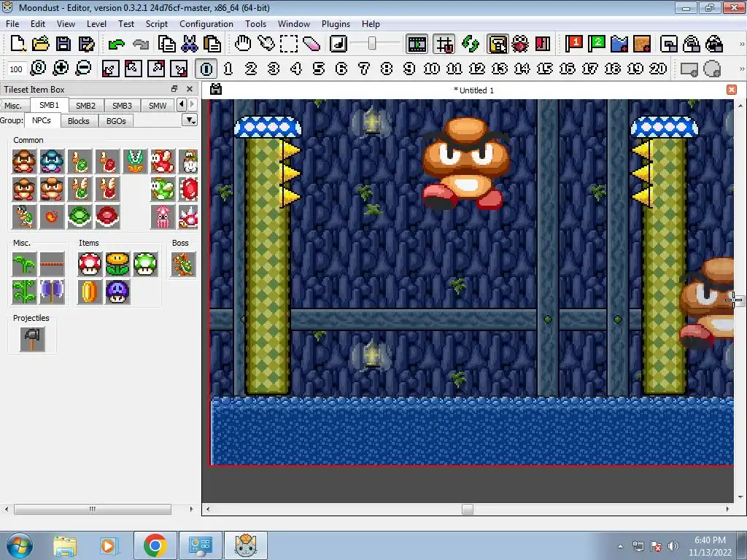Click the green reload arrows icon
This screenshot has height=560, width=747.
click(x=471, y=44)
